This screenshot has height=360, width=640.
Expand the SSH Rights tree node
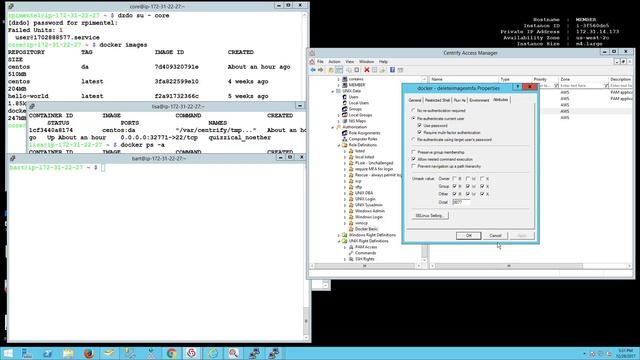pyautogui.click(x=345, y=259)
